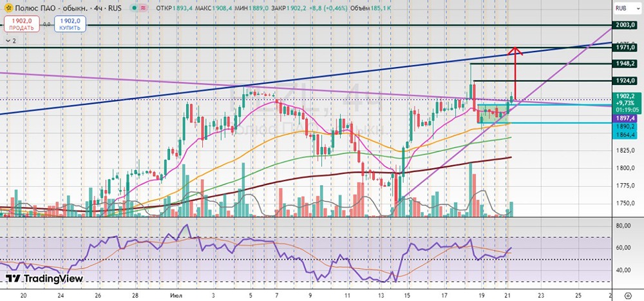Toggle the green market-open status dot
The width and height of the screenshot is (644, 301).
coord(135,8)
